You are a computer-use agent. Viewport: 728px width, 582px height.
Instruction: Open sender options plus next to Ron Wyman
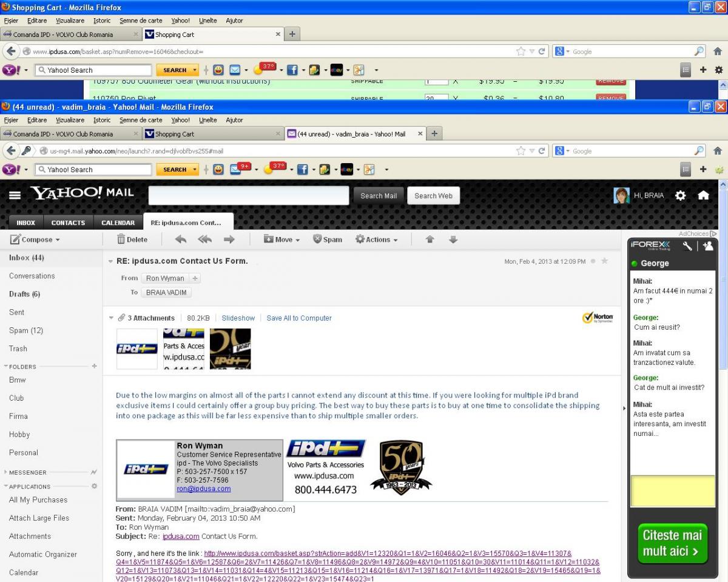[x=195, y=278]
